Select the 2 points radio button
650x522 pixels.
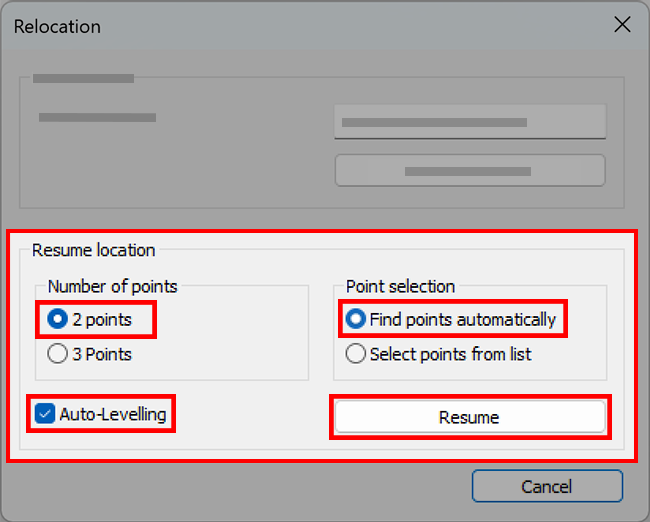58,320
